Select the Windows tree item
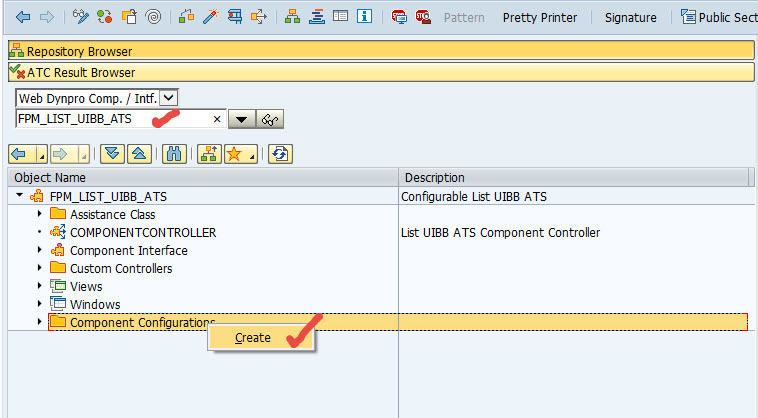 (95, 304)
